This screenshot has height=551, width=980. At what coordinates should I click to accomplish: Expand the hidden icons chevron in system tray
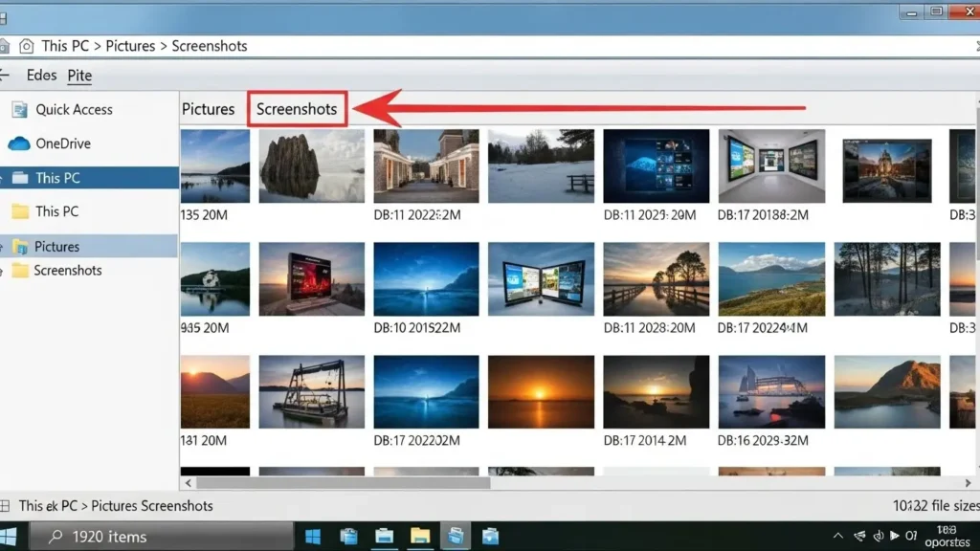[x=837, y=536]
